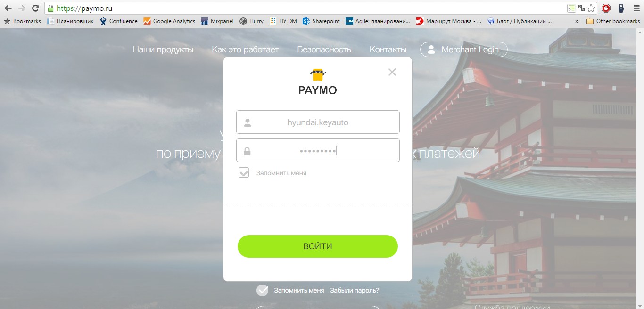This screenshot has height=309, width=644.
Task: Open the Маршрут Москва bookmark
Action: click(449, 21)
